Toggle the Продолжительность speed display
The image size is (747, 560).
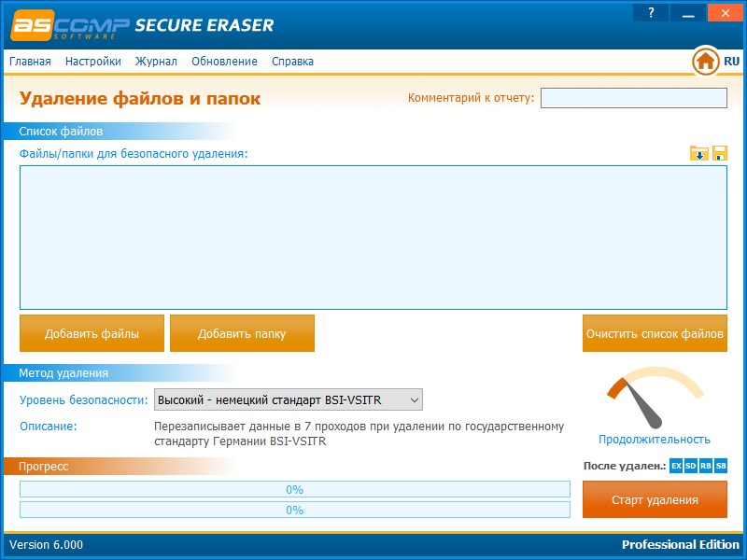click(653, 439)
